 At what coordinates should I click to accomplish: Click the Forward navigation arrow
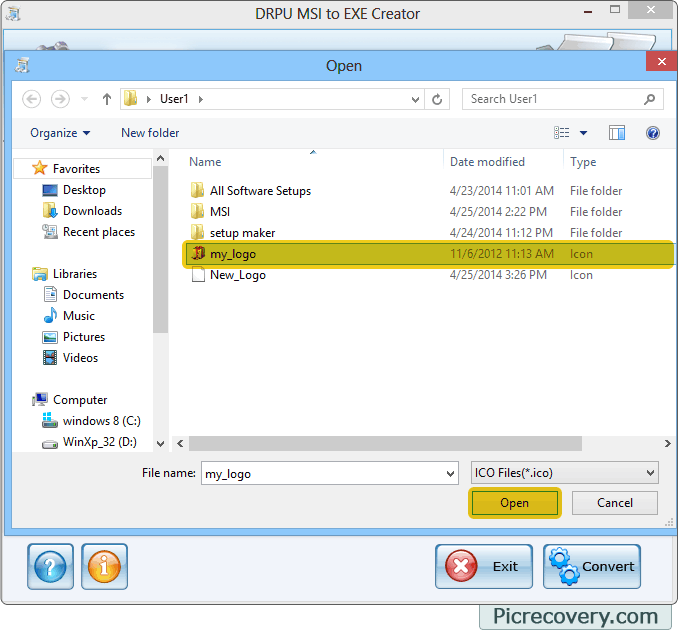tap(60, 99)
